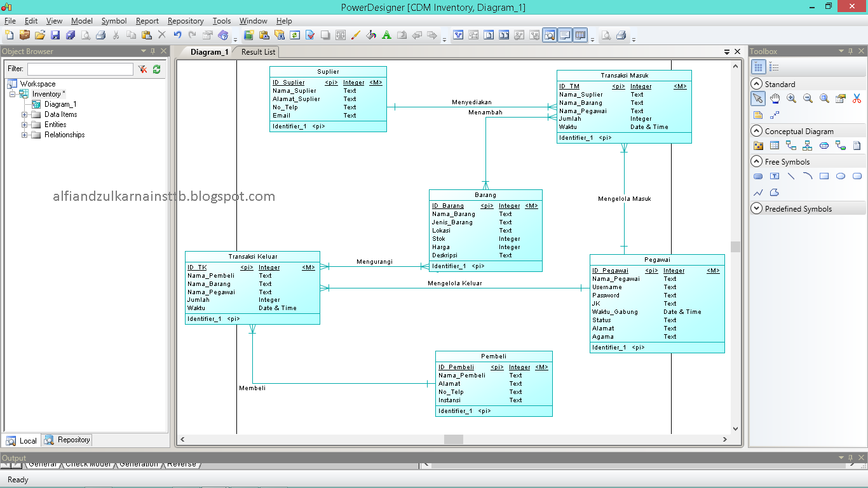Select the Entity tool under Conceptual Diagram

[774, 145]
